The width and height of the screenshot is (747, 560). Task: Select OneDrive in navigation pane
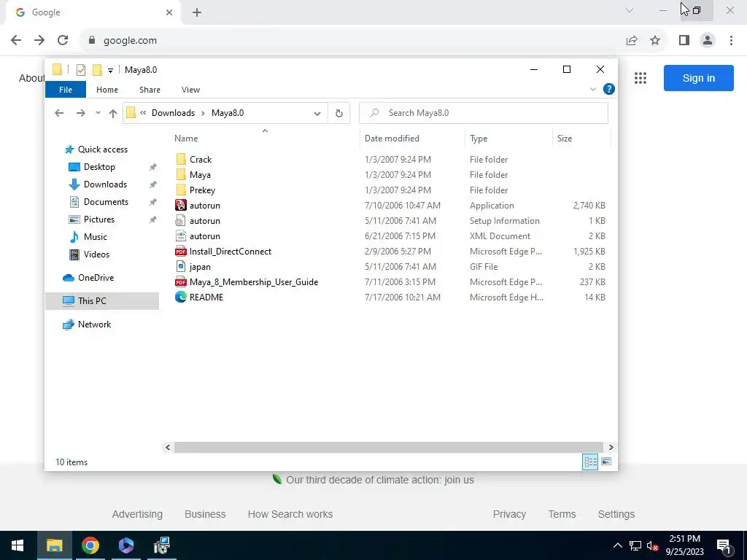pos(96,278)
